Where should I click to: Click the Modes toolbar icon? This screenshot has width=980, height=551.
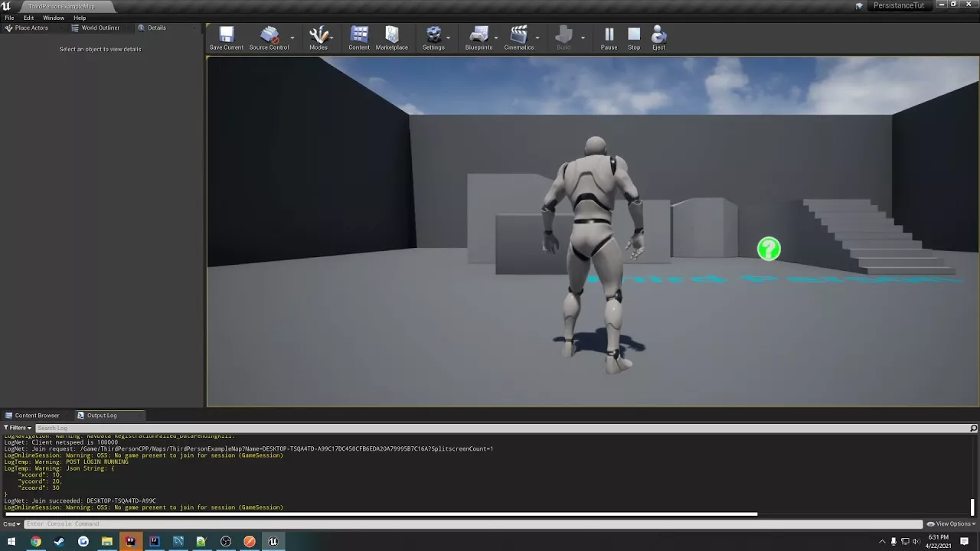pos(318,36)
